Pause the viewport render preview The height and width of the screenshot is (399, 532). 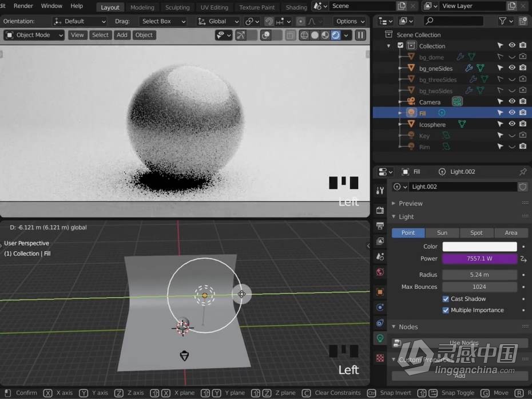coord(360,35)
